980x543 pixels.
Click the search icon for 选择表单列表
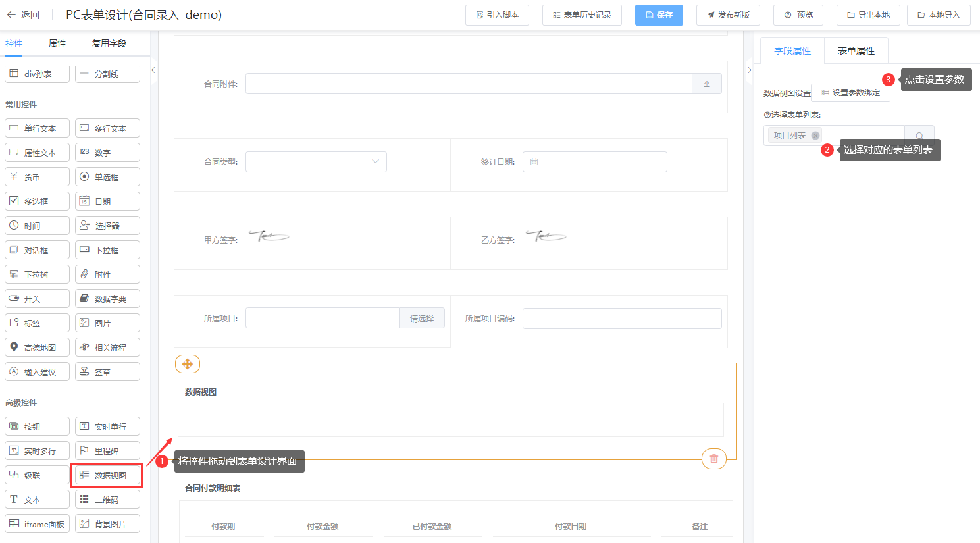(x=919, y=136)
